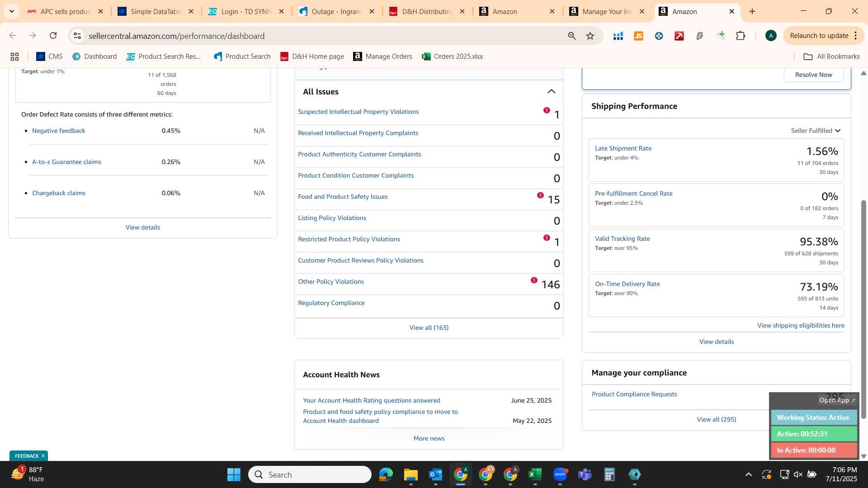The width and height of the screenshot is (868, 488).
Task: Close the FEEDBACK tag
Action: pos(43,456)
